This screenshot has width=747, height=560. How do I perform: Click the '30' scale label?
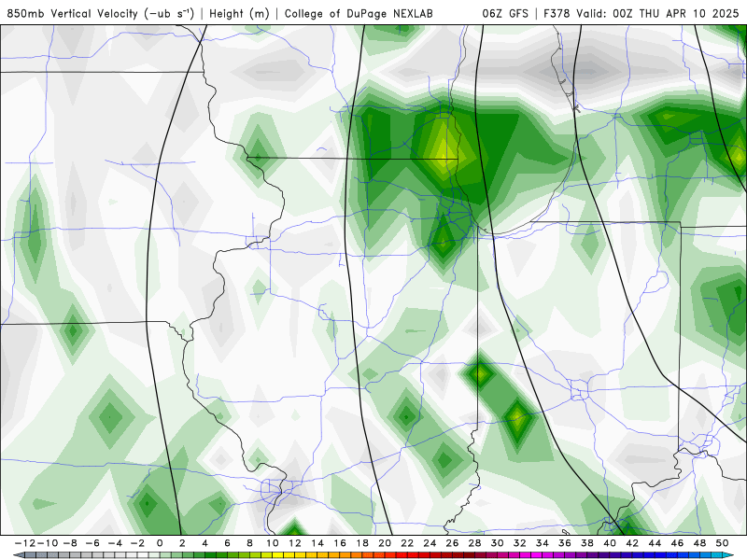tap(498, 543)
